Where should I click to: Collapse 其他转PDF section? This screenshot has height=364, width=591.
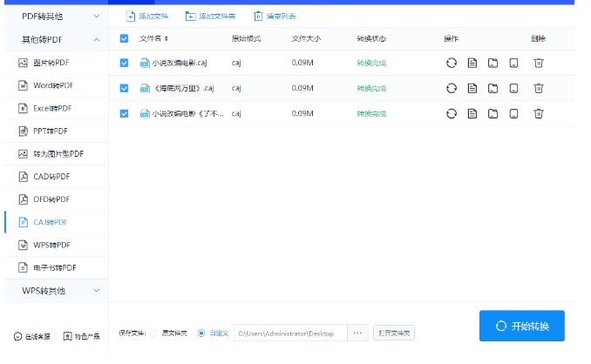57,39
